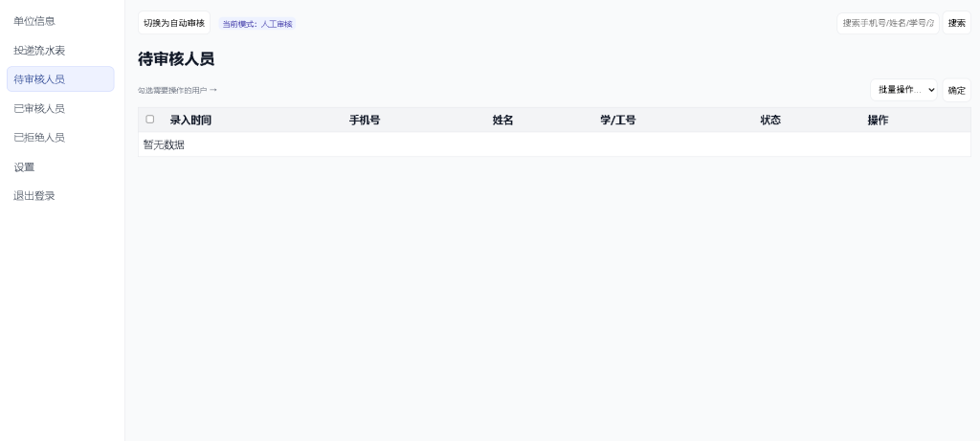The image size is (980, 441).
Task: Open the 已审核人员 list
Action: click(39, 108)
